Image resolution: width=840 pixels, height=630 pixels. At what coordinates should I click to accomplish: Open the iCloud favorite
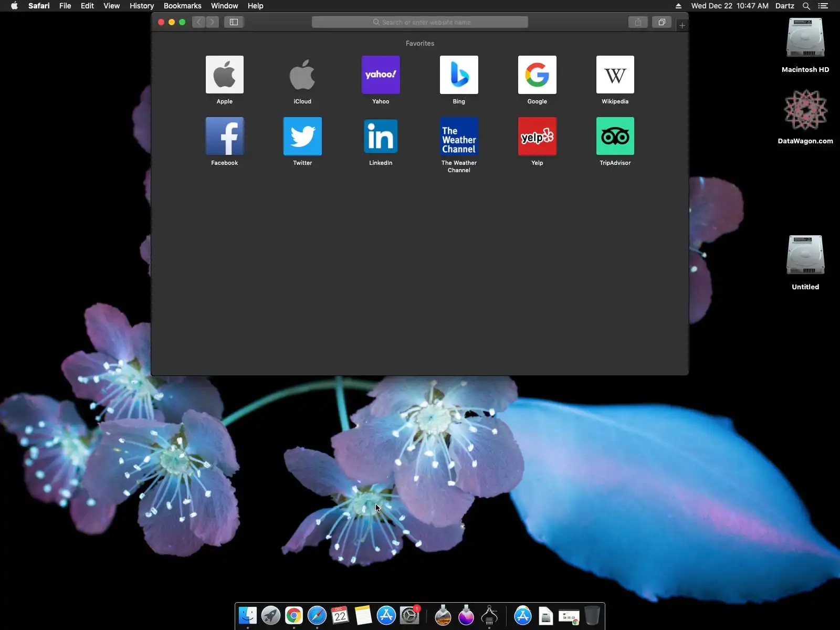point(302,75)
